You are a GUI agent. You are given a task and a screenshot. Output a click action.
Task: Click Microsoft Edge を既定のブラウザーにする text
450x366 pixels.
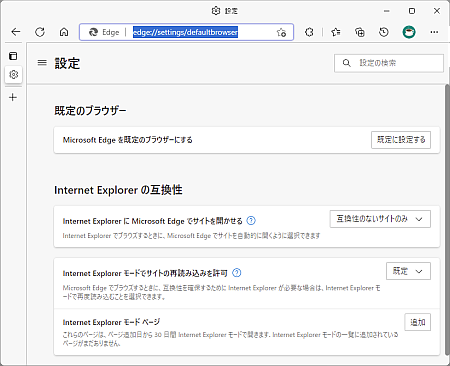click(128, 140)
